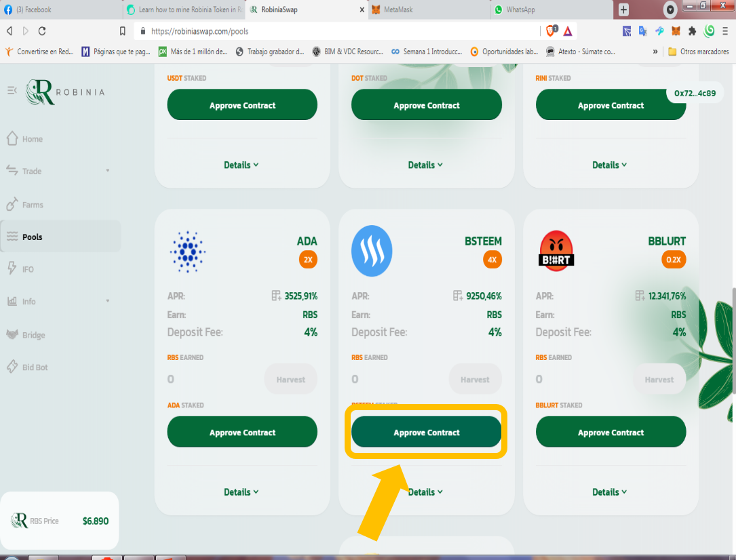This screenshot has height=560, width=736.
Task: Click the page vertical scrollbar thumb
Action: point(733,341)
